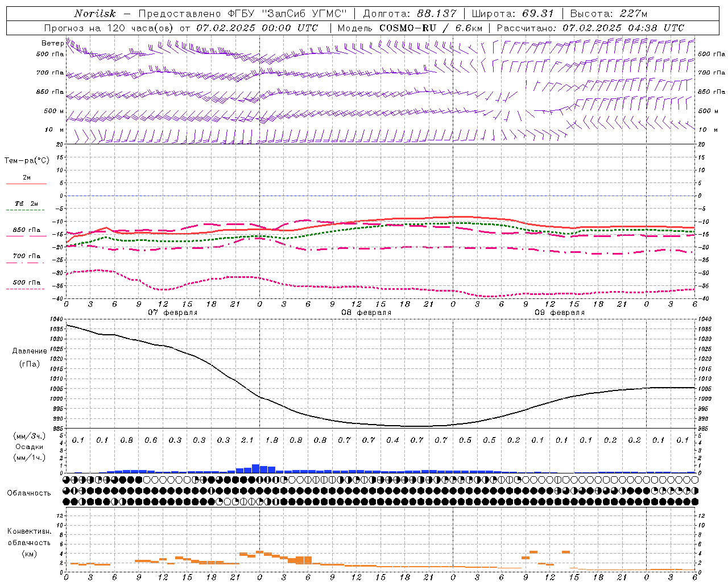Click the 'Тем-ра(°C)' temperature panel label
The height and width of the screenshot is (582, 728).
tap(27, 161)
